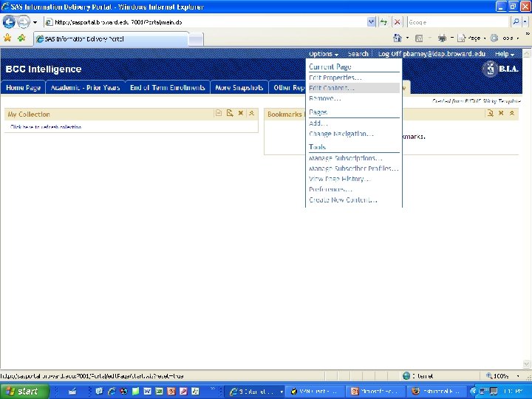Viewport: 532px width, 399px height.
Task: Click the red Stop loading icon
Action: (397, 22)
